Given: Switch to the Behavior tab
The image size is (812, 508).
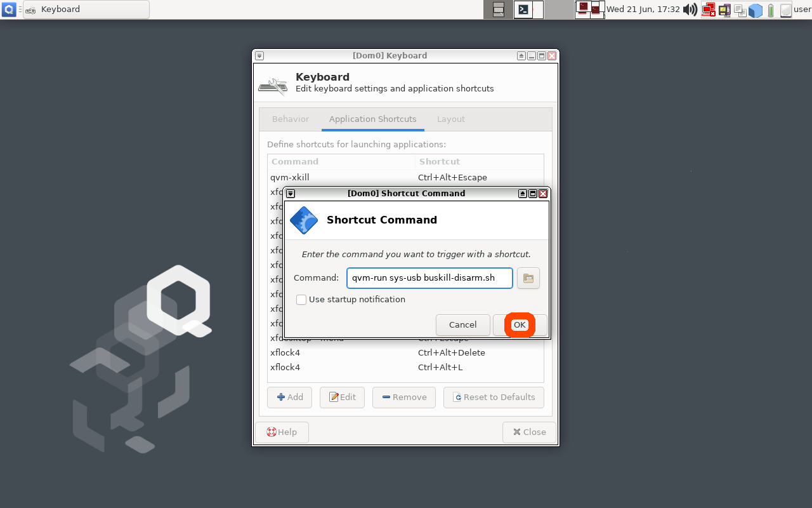Looking at the screenshot, I should click(x=291, y=119).
